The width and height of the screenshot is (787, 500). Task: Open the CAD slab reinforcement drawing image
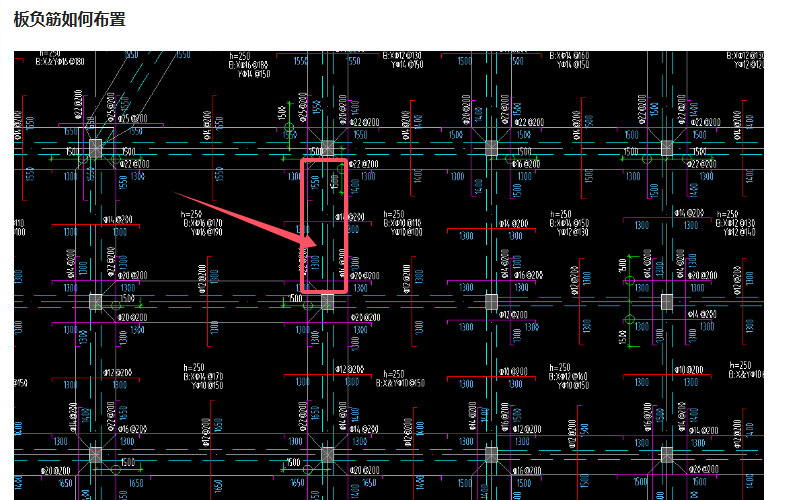(389, 275)
